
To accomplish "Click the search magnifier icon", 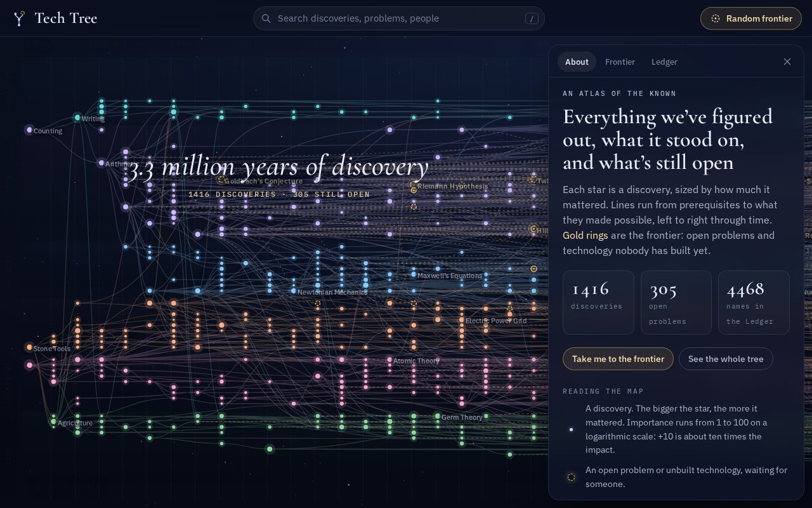I will [266, 18].
